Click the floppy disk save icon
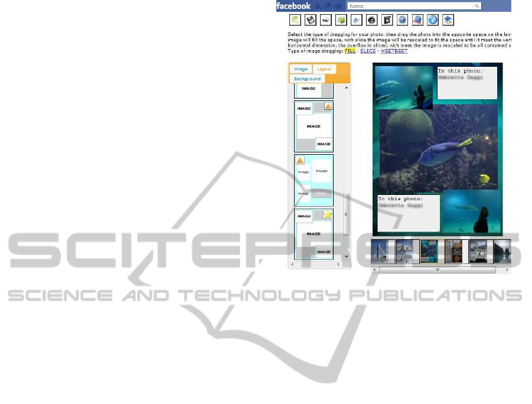The width and height of the screenshot is (532, 404). [x=311, y=21]
